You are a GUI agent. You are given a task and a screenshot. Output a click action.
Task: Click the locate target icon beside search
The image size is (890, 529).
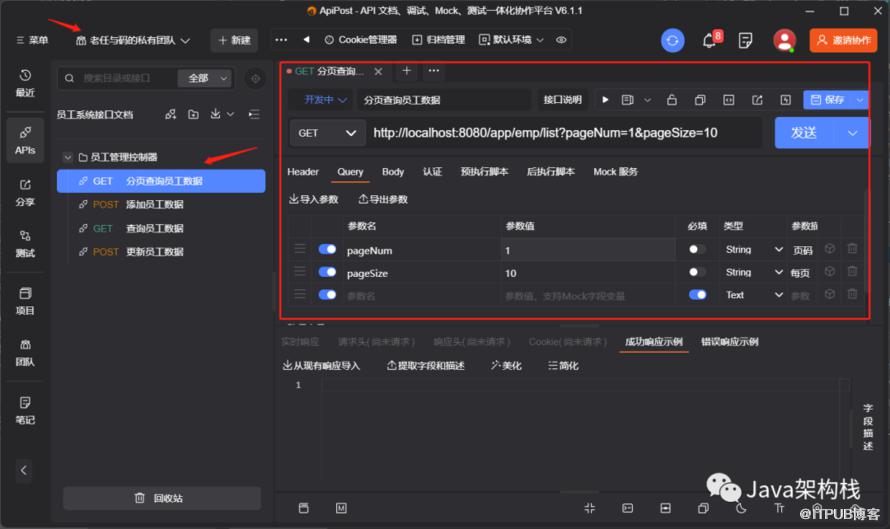click(x=255, y=78)
